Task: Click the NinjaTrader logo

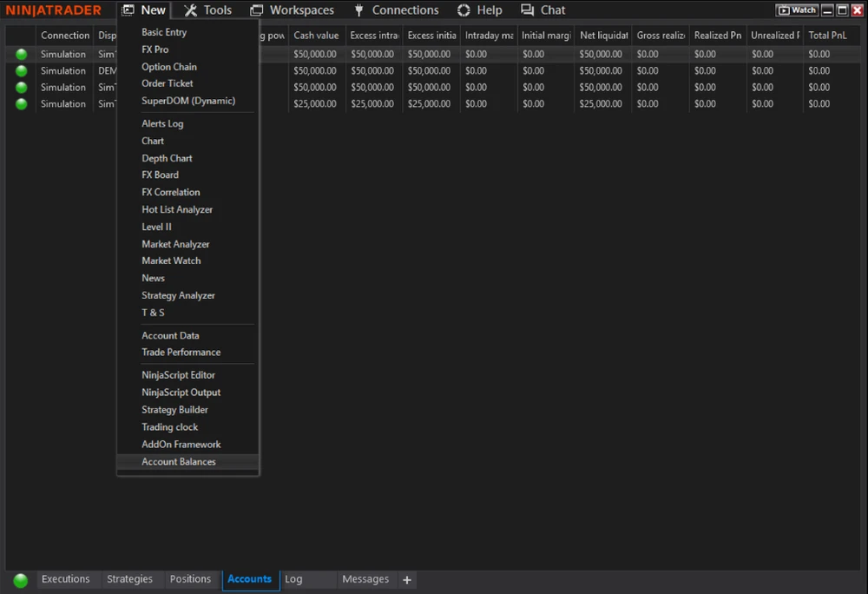Action: point(54,10)
